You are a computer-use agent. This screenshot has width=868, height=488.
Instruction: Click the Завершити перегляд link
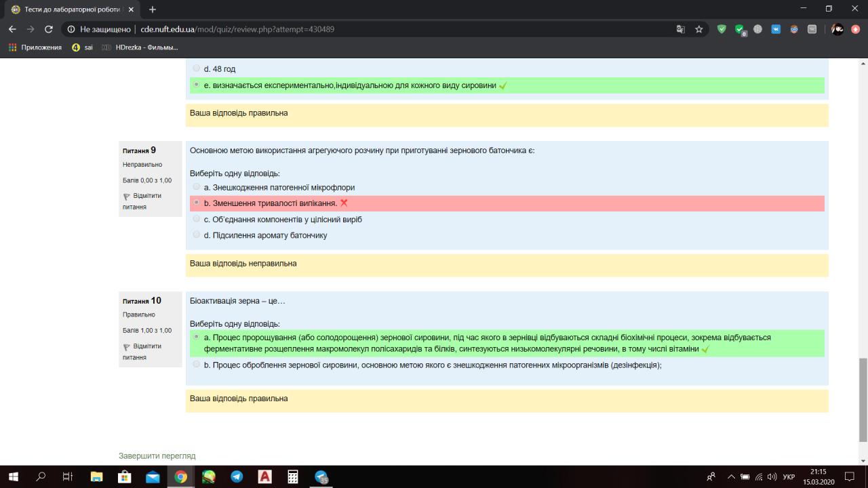coord(157,455)
